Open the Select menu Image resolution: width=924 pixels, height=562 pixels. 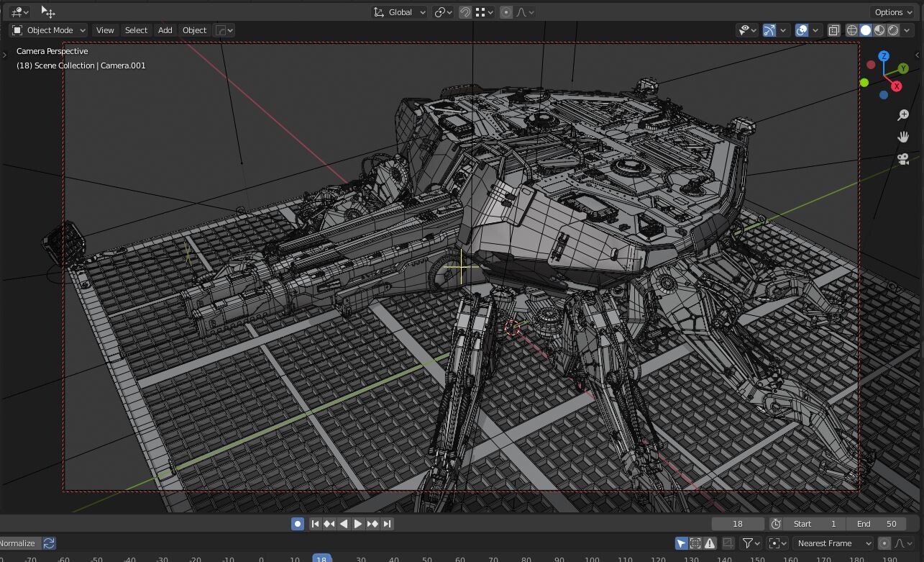[x=136, y=30]
